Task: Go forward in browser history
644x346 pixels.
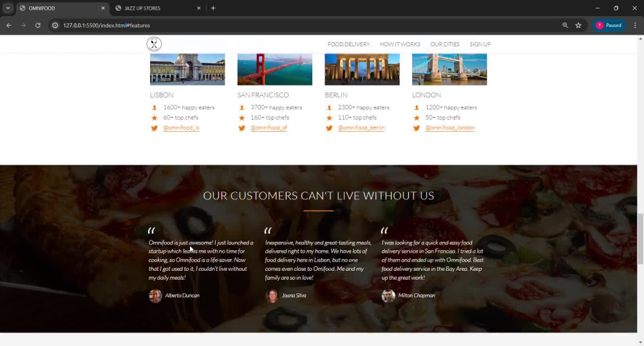Action: point(23,26)
